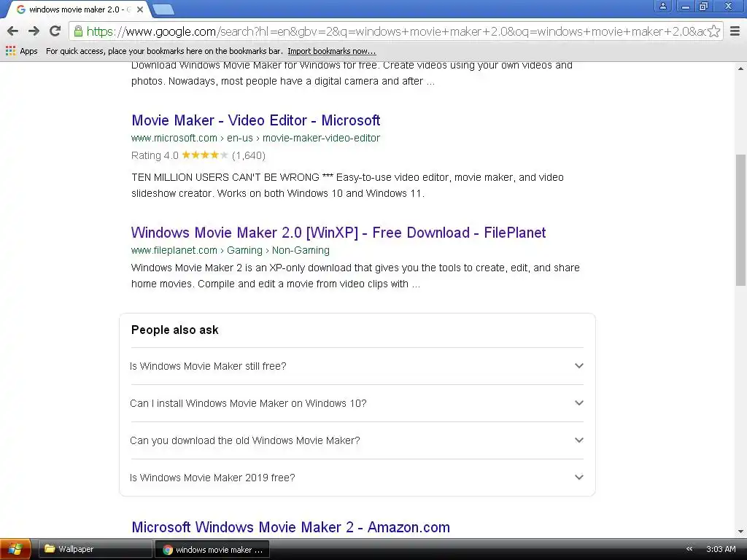
Task: Click the chevron beside the Windows 10 question
Action: point(578,402)
